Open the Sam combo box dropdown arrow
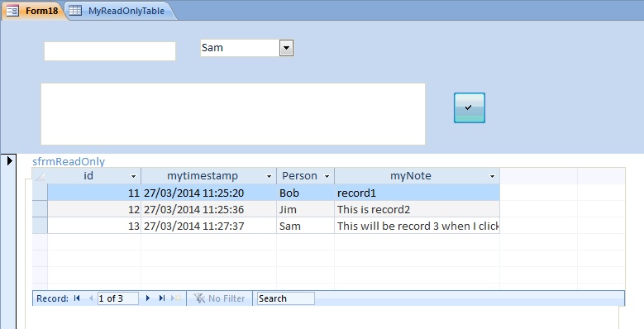644x329 pixels. click(286, 48)
